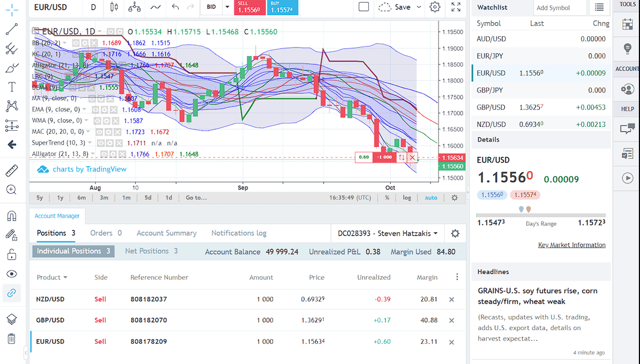This screenshot has height=364, width=640.
Task: Open the Key Market Information link
Action: click(572, 245)
